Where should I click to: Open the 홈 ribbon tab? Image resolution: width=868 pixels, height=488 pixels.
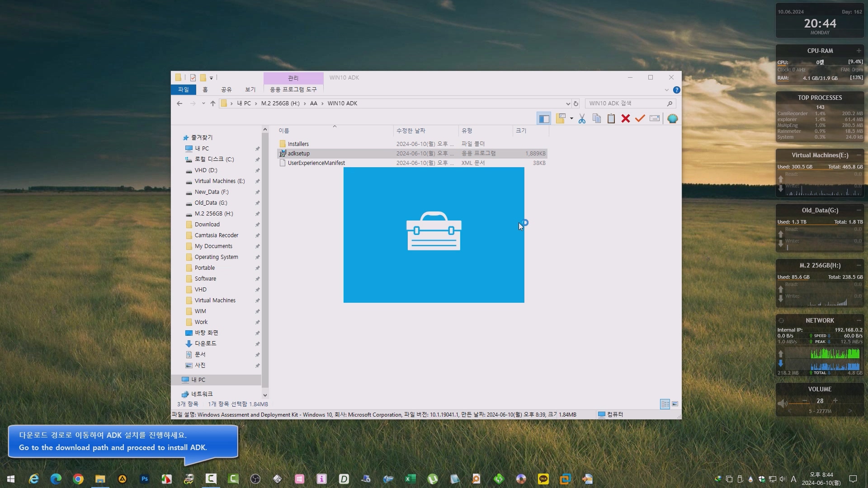point(205,89)
